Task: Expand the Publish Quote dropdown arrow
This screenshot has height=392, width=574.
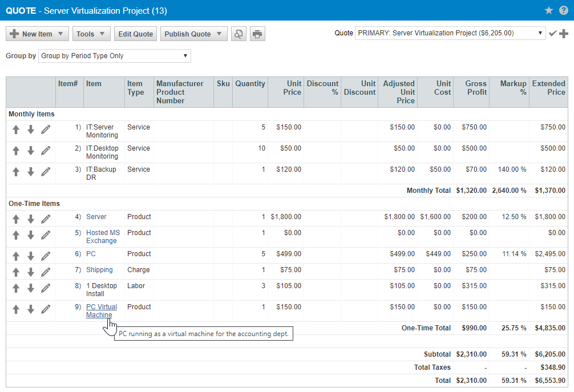Action: [x=219, y=33]
